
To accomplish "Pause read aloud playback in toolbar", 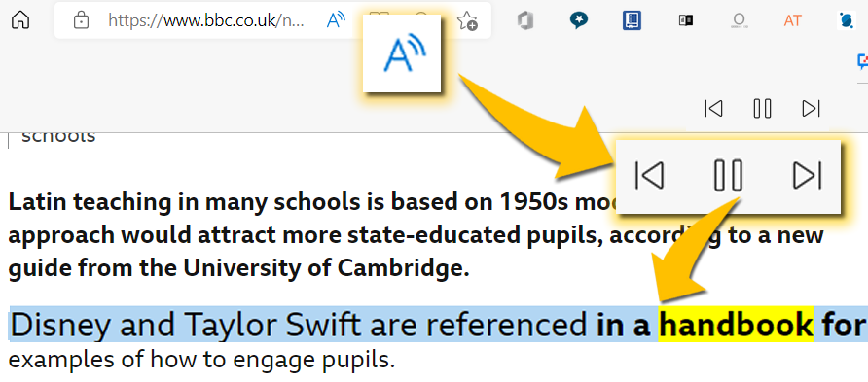I will (x=762, y=108).
